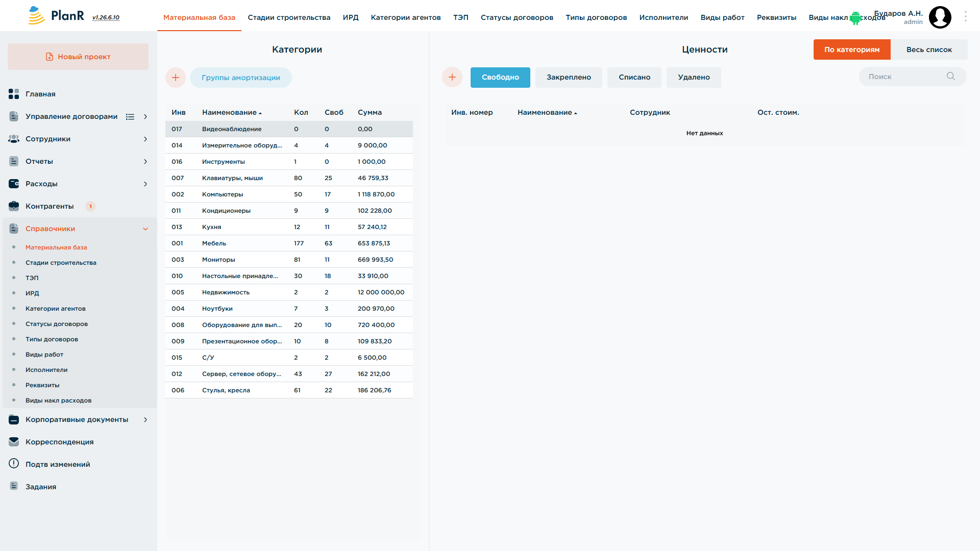The width and height of the screenshot is (980, 551).
Task: Filter assets by Закреплено status
Action: click(x=569, y=77)
